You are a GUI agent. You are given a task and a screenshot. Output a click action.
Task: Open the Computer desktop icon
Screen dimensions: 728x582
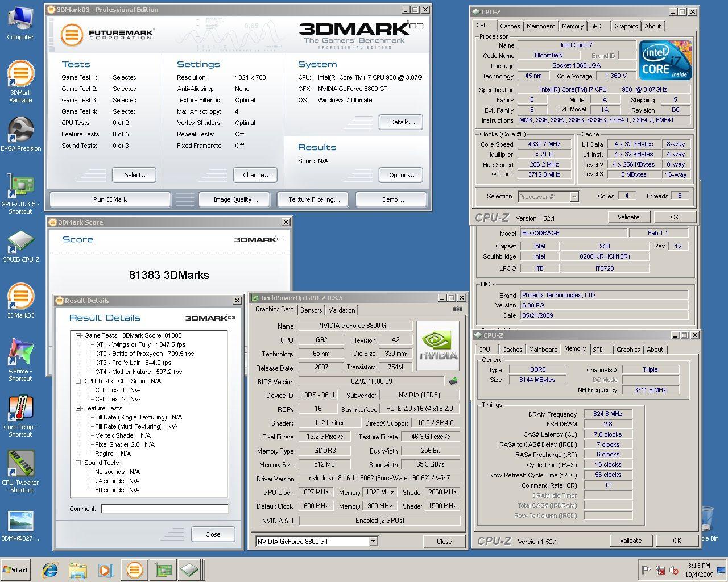pyautogui.click(x=20, y=24)
